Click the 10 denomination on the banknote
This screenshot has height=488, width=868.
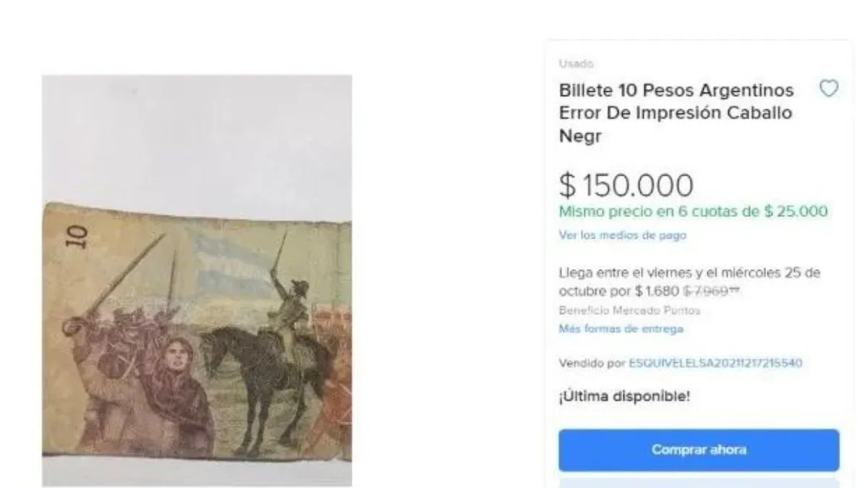point(77,236)
